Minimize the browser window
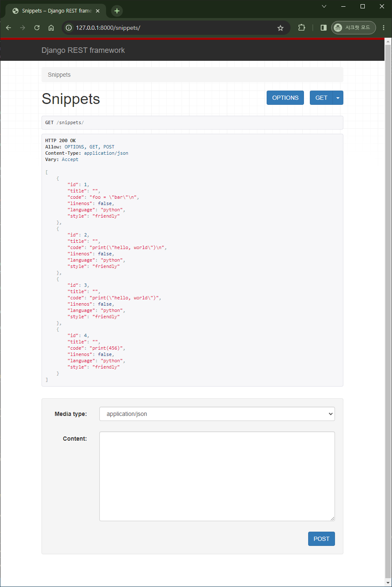 (x=343, y=6)
